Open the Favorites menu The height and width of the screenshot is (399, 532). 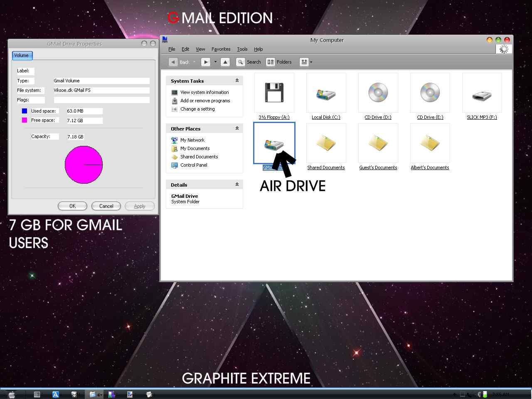(221, 49)
